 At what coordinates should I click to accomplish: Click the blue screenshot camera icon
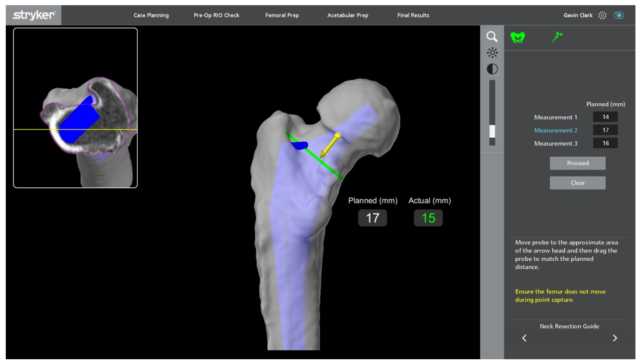point(619,15)
